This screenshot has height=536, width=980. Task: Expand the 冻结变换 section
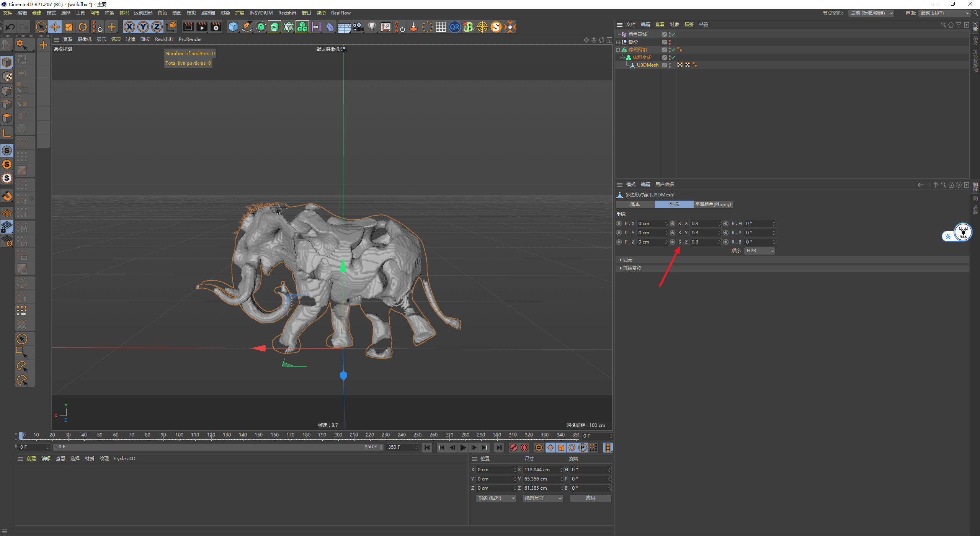click(632, 268)
